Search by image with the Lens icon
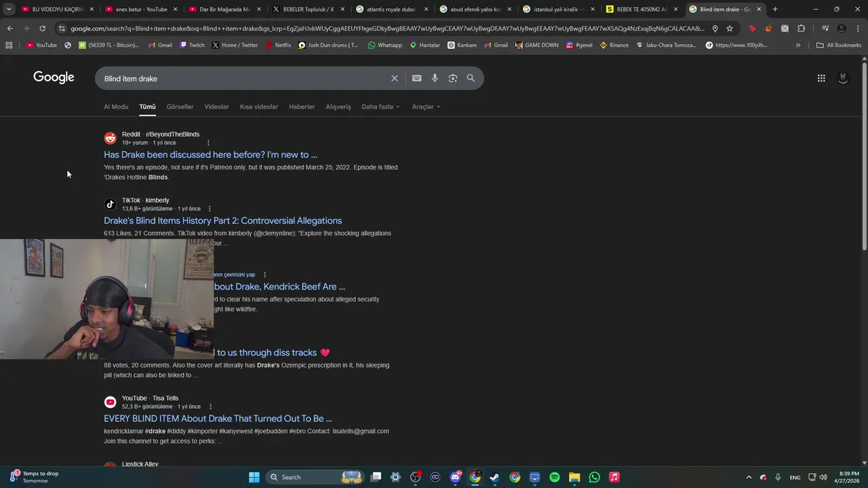This screenshot has height=488, width=868. 453,78
